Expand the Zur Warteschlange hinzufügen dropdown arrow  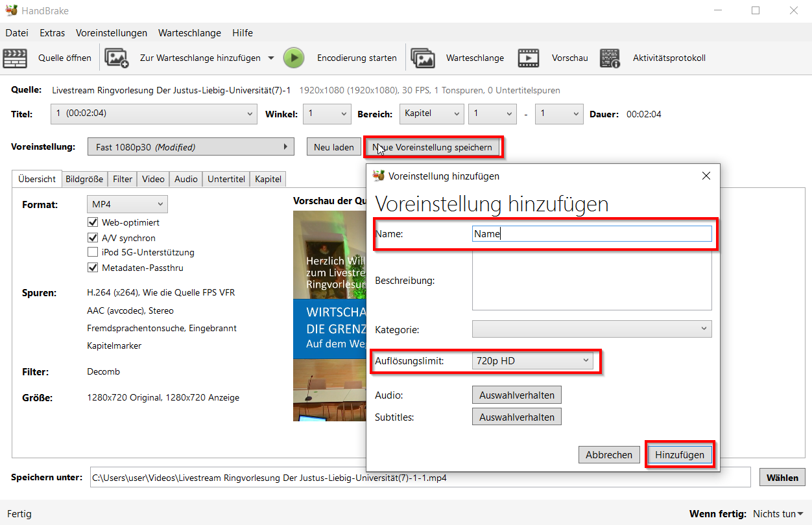click(x=272, y=58)
